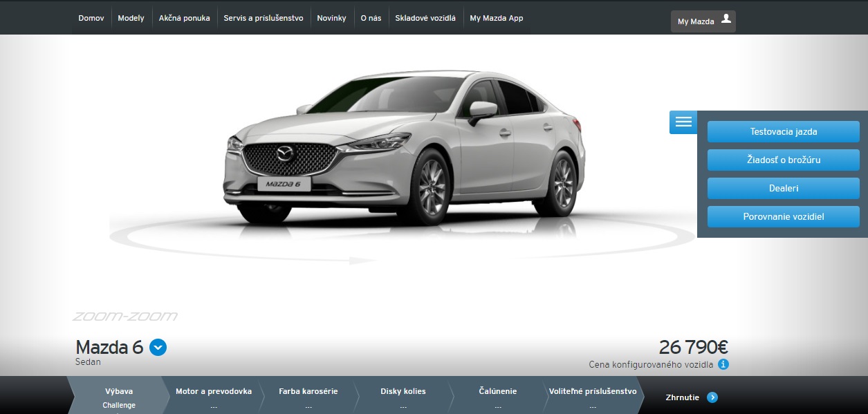The height and width of the screenshot is (414, 868).
Task: Go to Čalúnenie step
Action: 498,395
